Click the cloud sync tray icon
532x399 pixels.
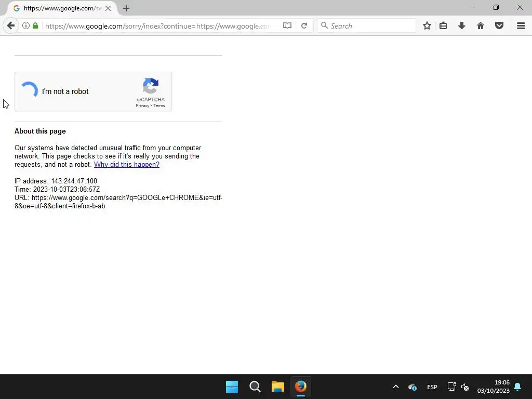coord(413,387)
